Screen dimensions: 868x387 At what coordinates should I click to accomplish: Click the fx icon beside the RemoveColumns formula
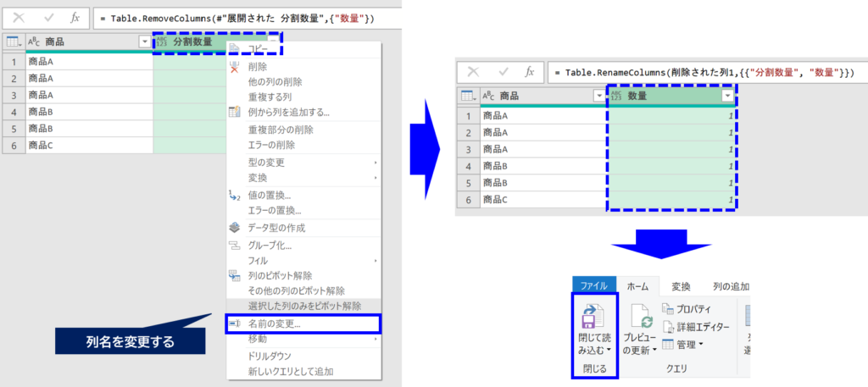point(75,18)
